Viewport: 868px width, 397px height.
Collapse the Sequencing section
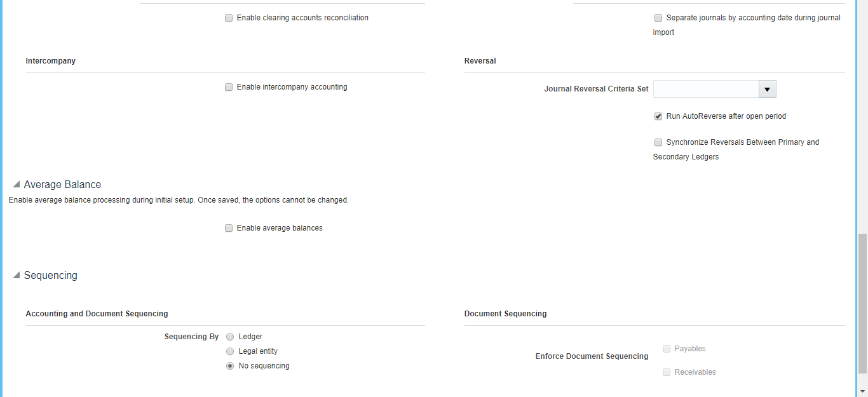16,276
